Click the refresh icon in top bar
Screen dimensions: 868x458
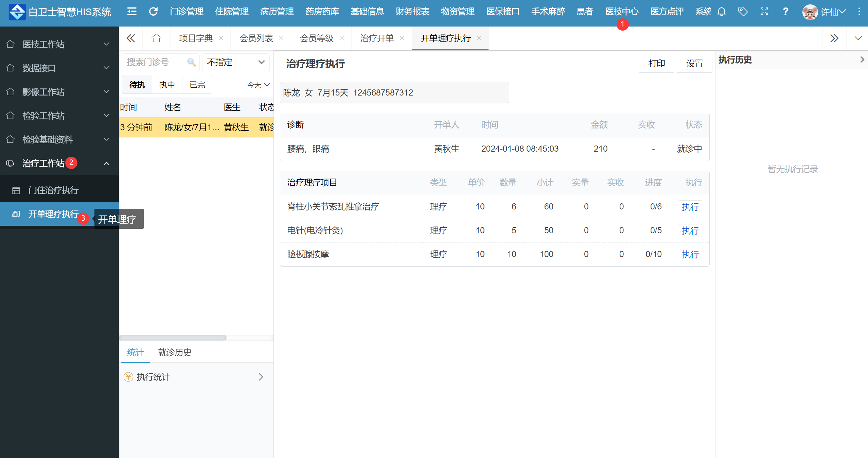click(x=154, y=12)
